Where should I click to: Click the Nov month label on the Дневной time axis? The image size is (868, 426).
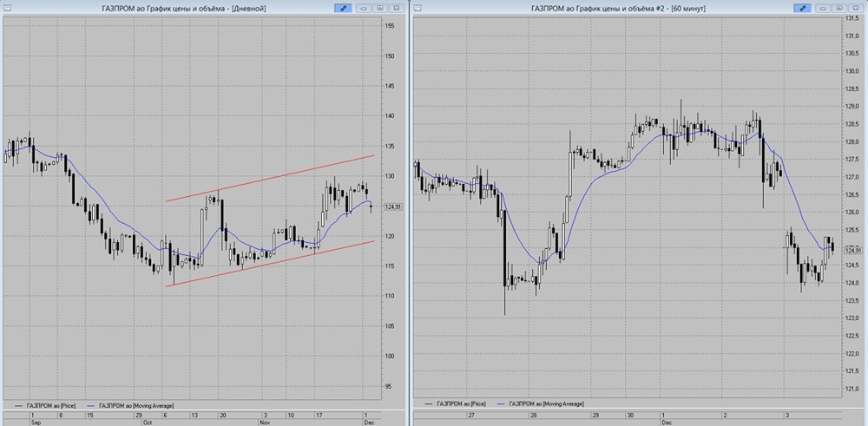click(265, 423)
